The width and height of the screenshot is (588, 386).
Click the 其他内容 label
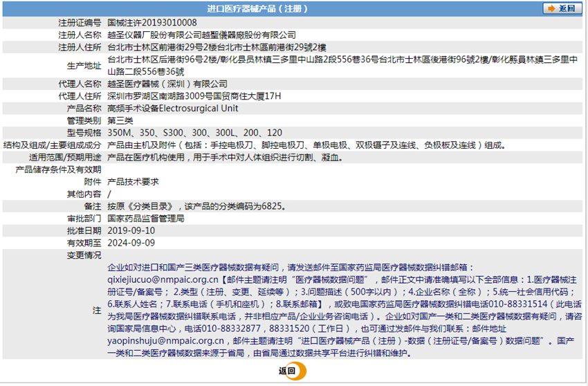[x=84, y=194]
